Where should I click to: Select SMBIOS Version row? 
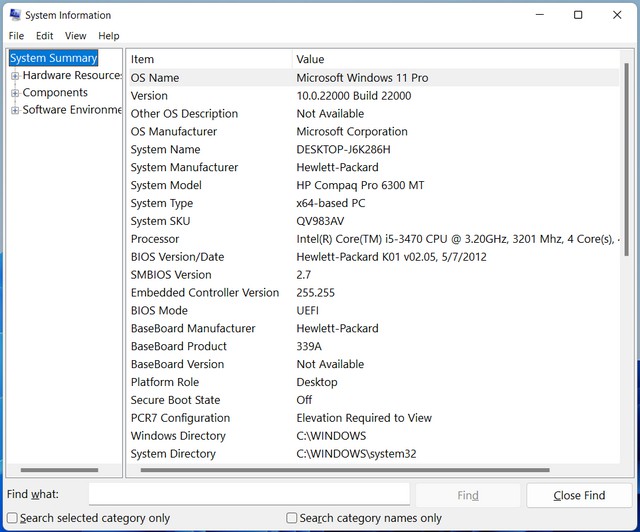coord(373,275)
